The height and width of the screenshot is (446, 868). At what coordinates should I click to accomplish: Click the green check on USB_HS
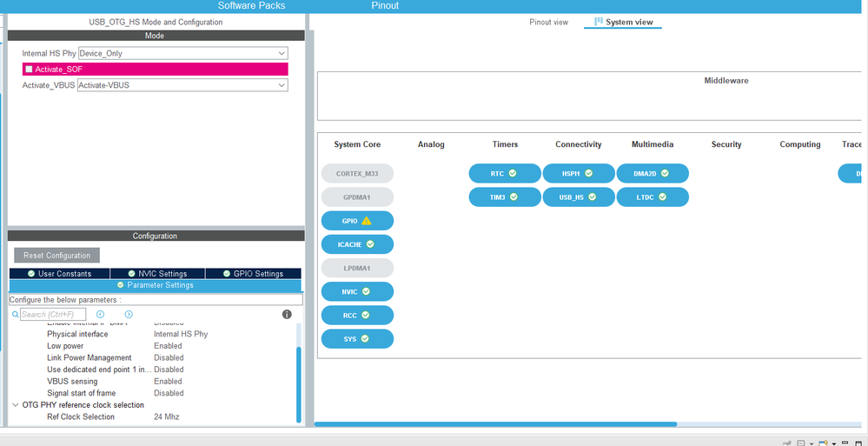point(593,196)
